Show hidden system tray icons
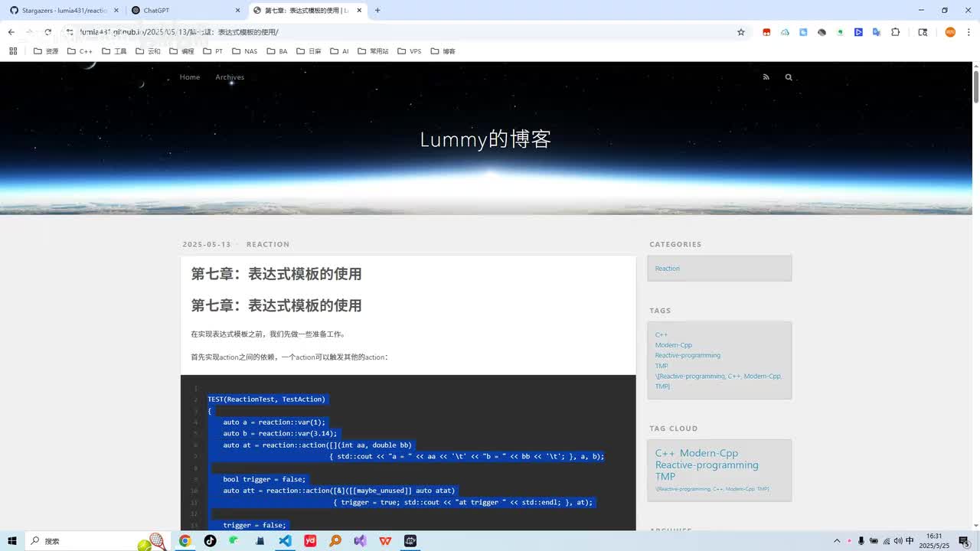 (837, 541)
